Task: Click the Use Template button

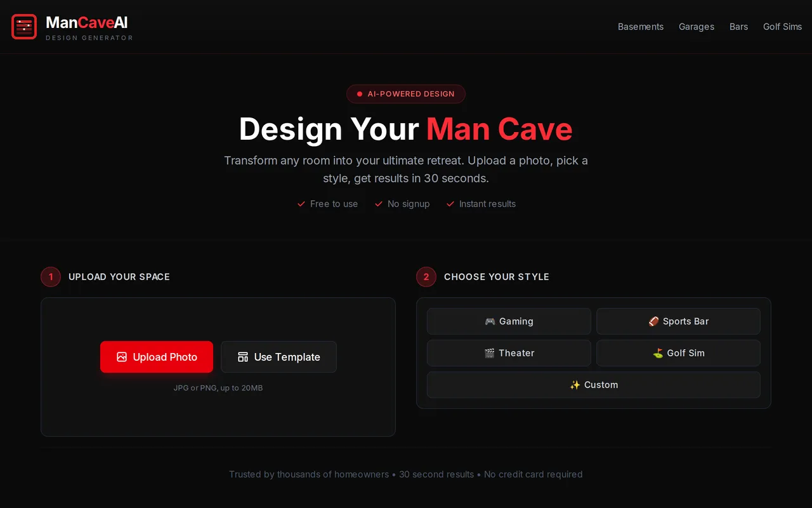Action: 278,357
